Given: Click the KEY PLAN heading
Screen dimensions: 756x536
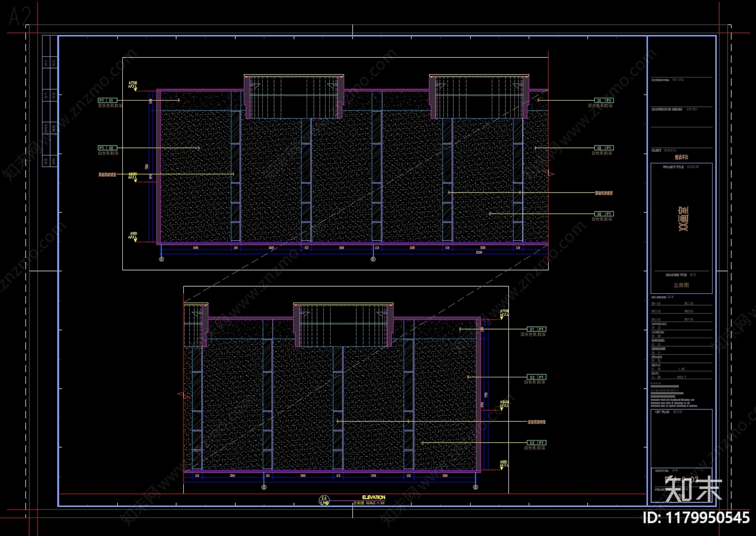Looking at the screenshot, I should coord(661,412).
